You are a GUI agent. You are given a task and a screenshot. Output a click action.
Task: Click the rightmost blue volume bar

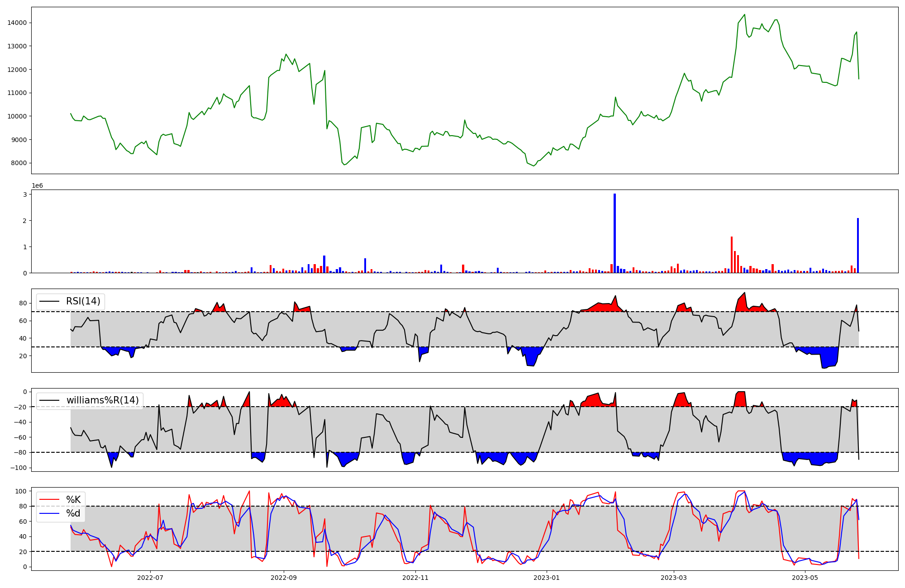(857, 245)
